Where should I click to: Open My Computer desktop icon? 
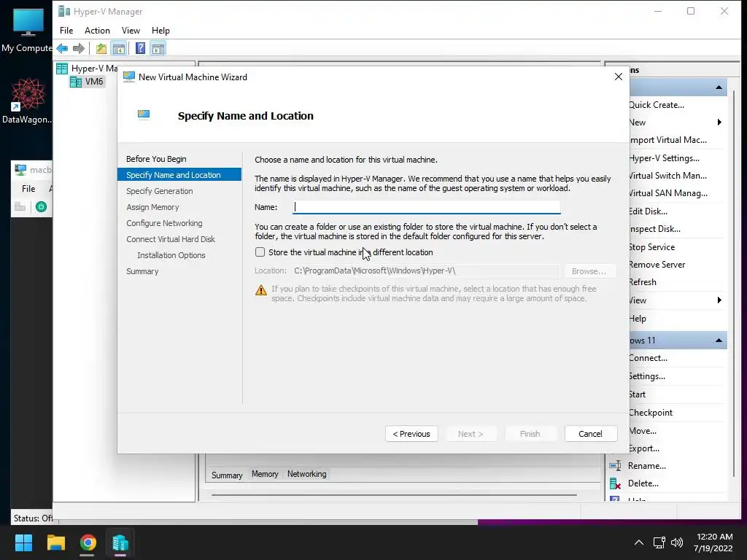(x=28, y=30)
